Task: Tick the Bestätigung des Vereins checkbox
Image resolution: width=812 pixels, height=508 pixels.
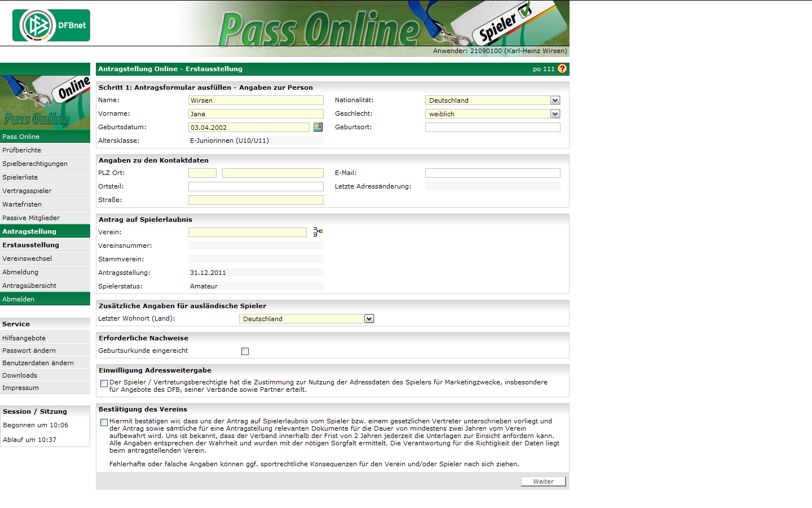Action: click(104, 423)
